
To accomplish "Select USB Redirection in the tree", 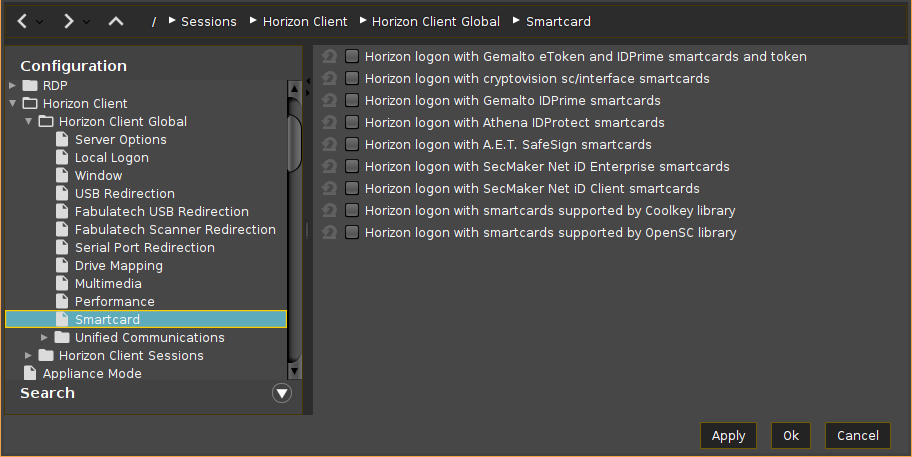I will point(124,194).
